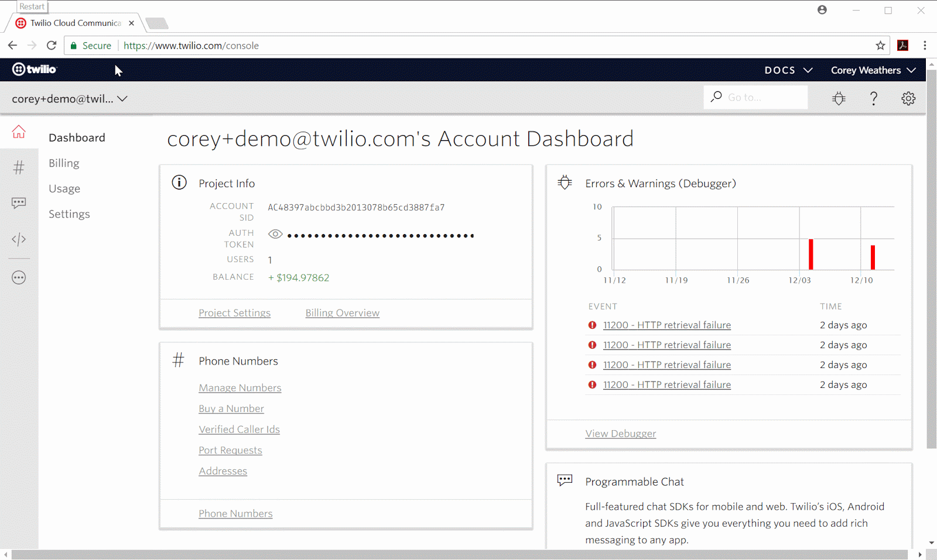Select Usage in the side menu

pyautogui.click(x=64, y=188)
